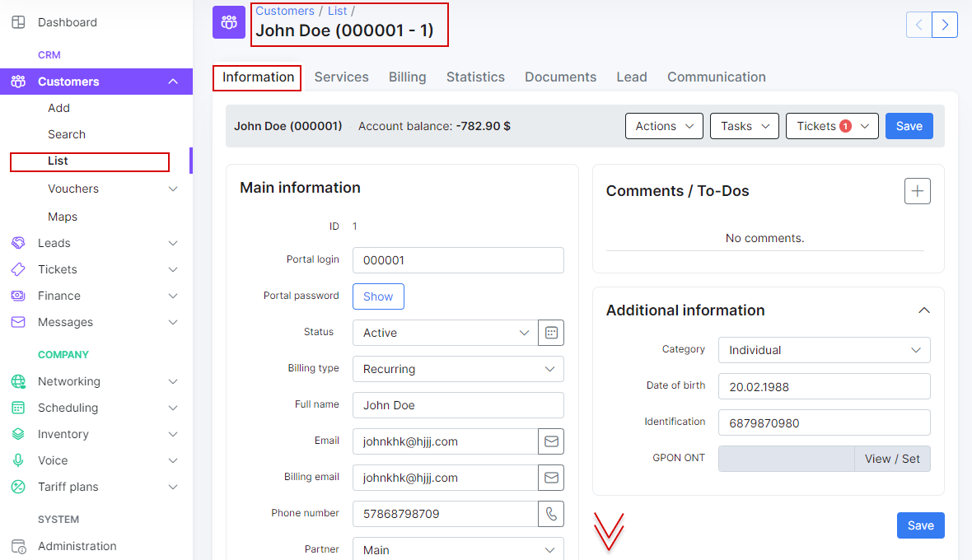Click the phone icon beside Phone number
The width and height of the screenshot is (972, 560).
click(551, 514)
